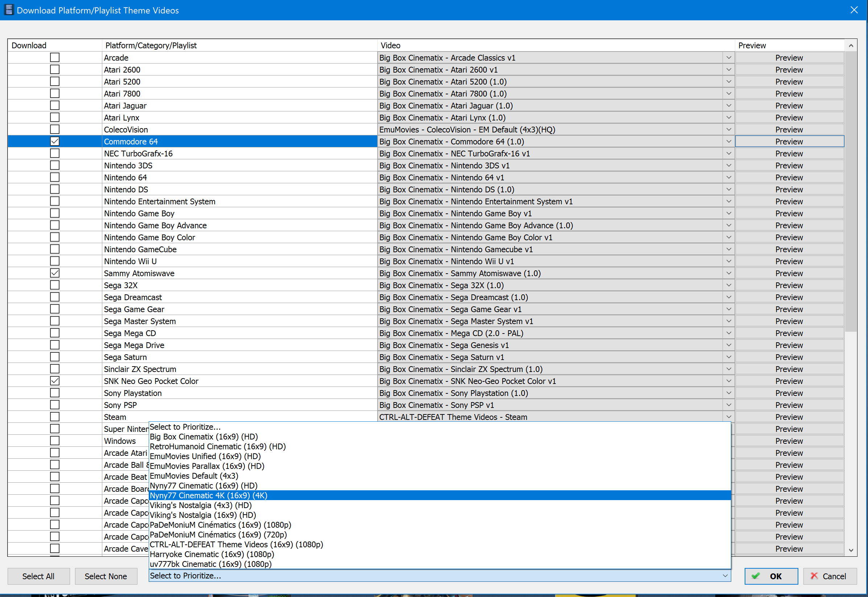Preview the Commodore 64 theme video

[x=789, y=142]
